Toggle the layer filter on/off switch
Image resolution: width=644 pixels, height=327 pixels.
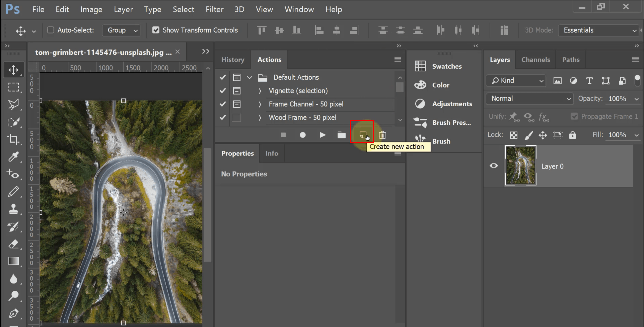[637, 81]
